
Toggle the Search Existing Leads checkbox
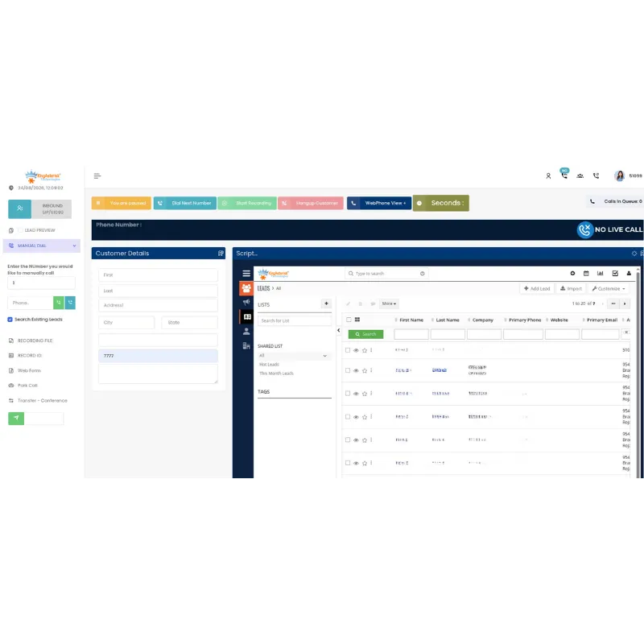10,320
